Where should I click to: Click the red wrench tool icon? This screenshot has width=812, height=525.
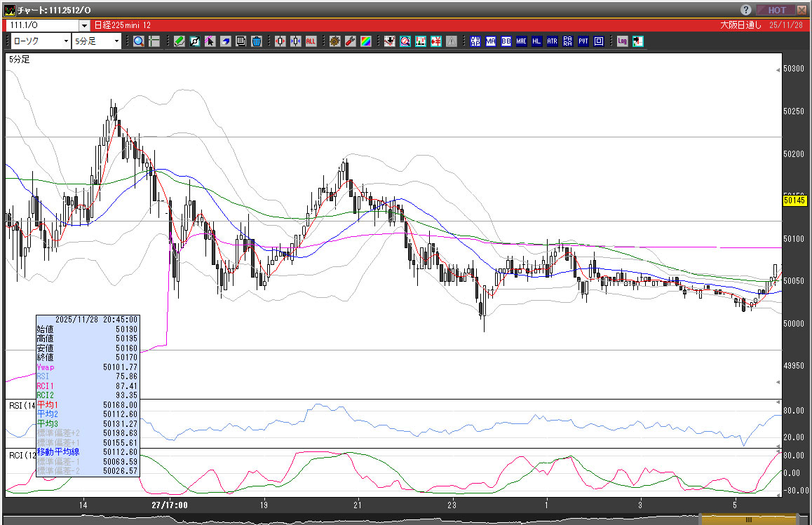coord(350,41)
